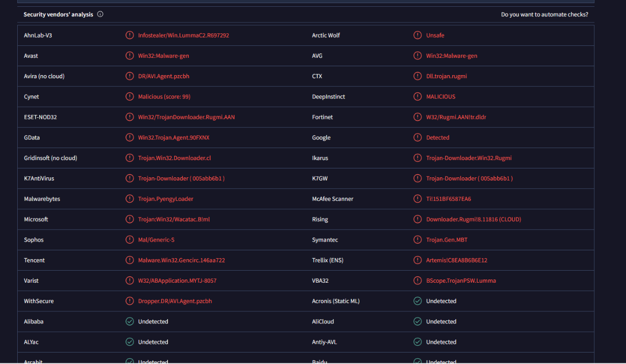Select 'Trojan.PyengyLoader' detection text

pos(166,199)
